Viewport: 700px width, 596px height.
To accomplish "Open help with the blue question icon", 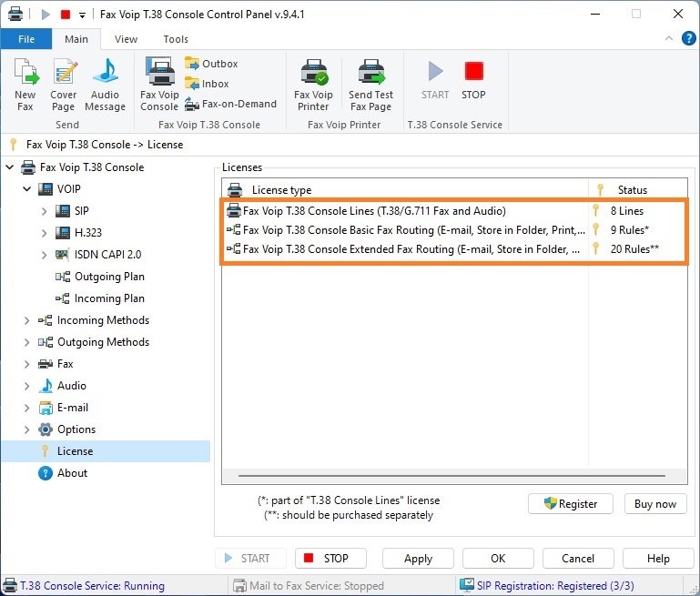I will [x=689, y=38].
